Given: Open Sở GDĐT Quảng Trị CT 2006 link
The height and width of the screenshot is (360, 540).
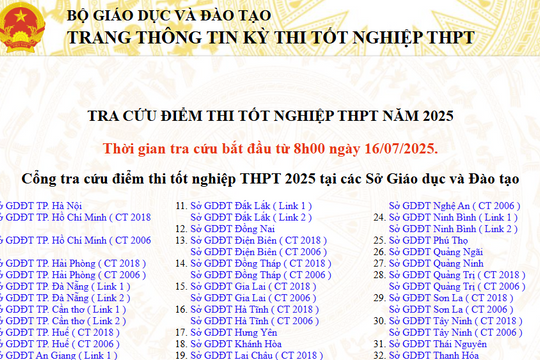Looking at the screenshot, I should click(x=457, y=287).
